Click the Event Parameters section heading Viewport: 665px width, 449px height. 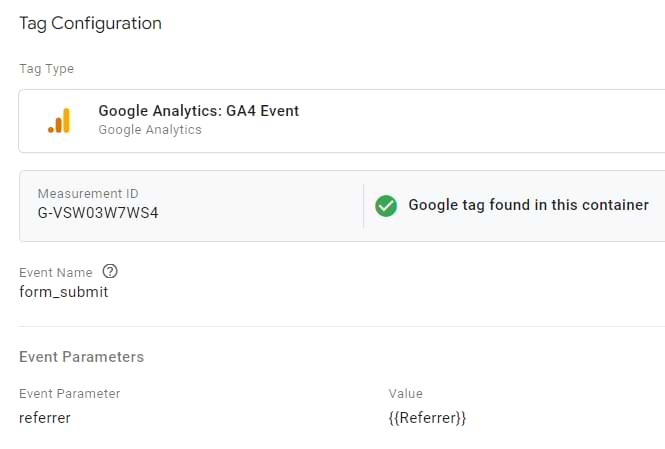(x=81, y=356)
